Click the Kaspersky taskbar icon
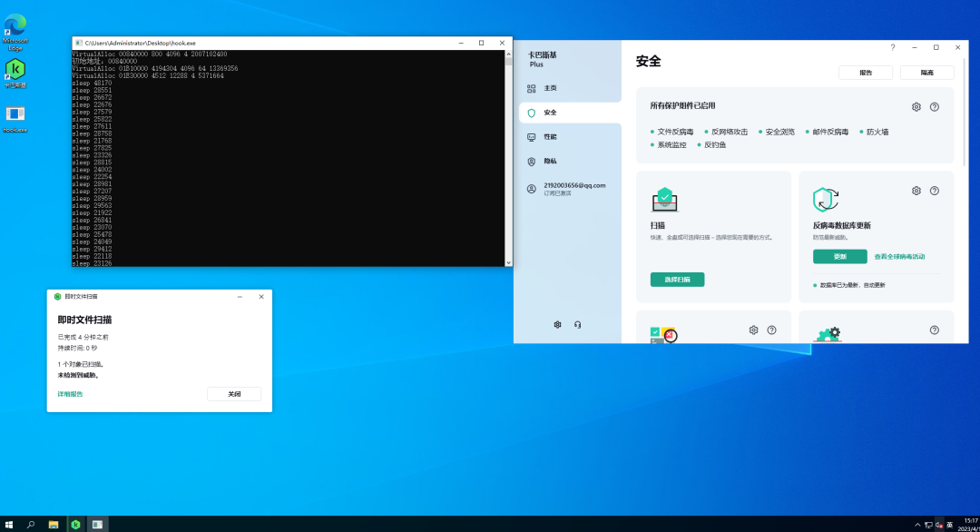Screen dimensions: 980x532 click(75, 525)
